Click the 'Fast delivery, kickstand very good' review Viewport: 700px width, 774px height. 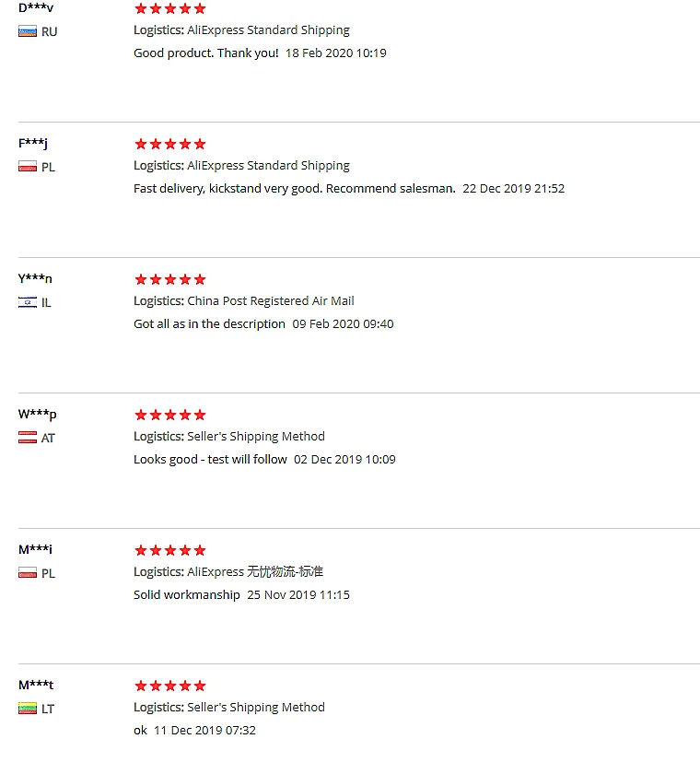(x=294, y=189)
